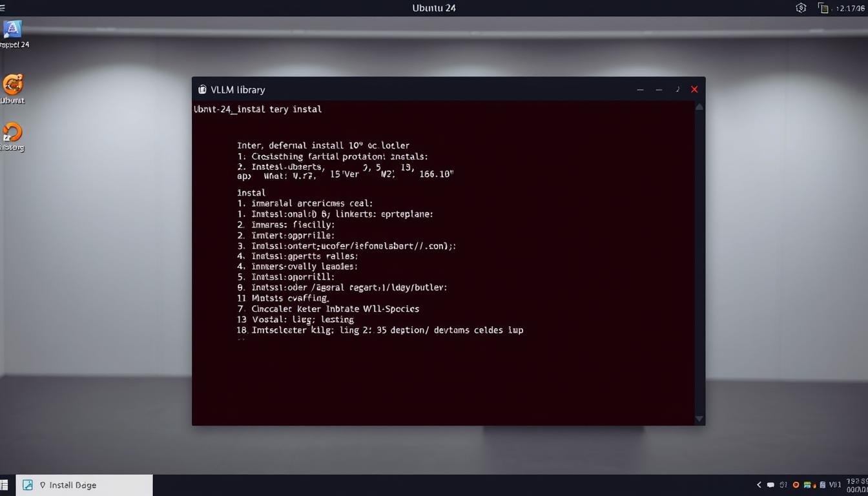Click the clipboard icon in top bar
This screenshot has height=496, width=868.
(823, 8)
